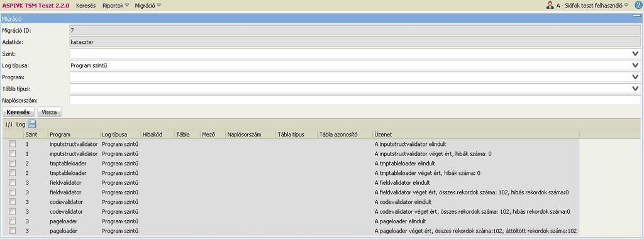Click 'A inputstructvalidator véget ért, hibák száma: 0'
Viewport: 644px width, 239px height.
coord(433,153)
